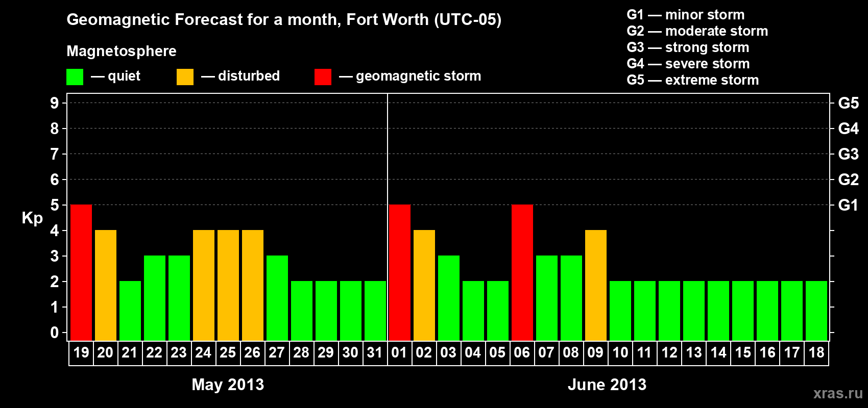Screen dimensions: 868x408
Task: Click the date cell '31' in May
Action: [375, 353]
